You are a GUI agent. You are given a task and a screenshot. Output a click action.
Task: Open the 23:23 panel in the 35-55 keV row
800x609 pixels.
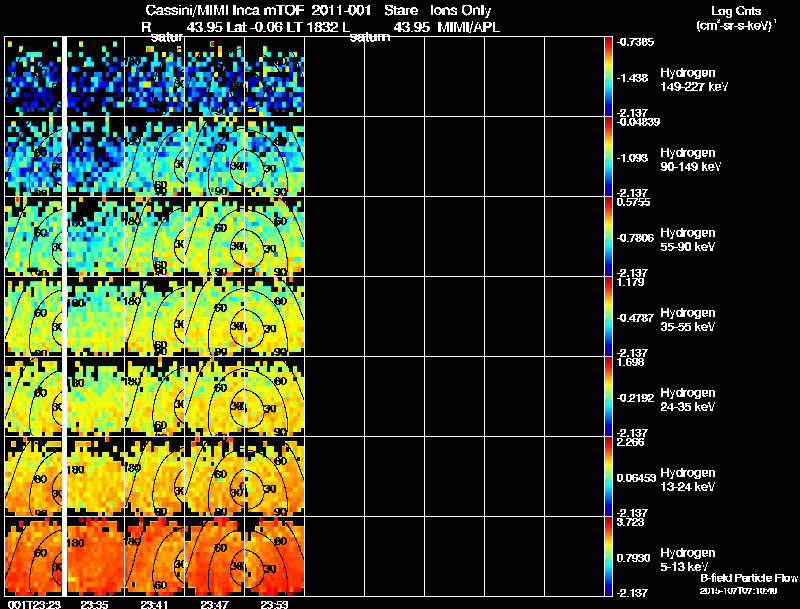(33, 317)
